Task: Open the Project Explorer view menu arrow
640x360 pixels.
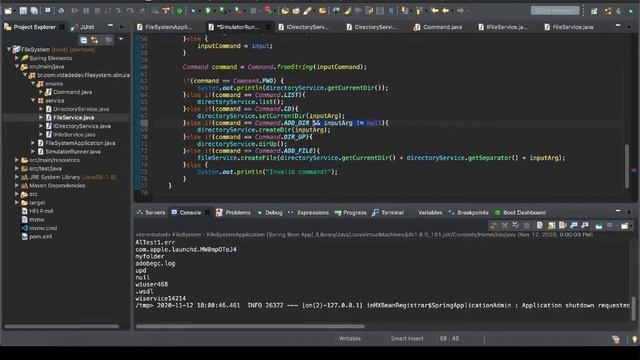Action: click(121, 40)
